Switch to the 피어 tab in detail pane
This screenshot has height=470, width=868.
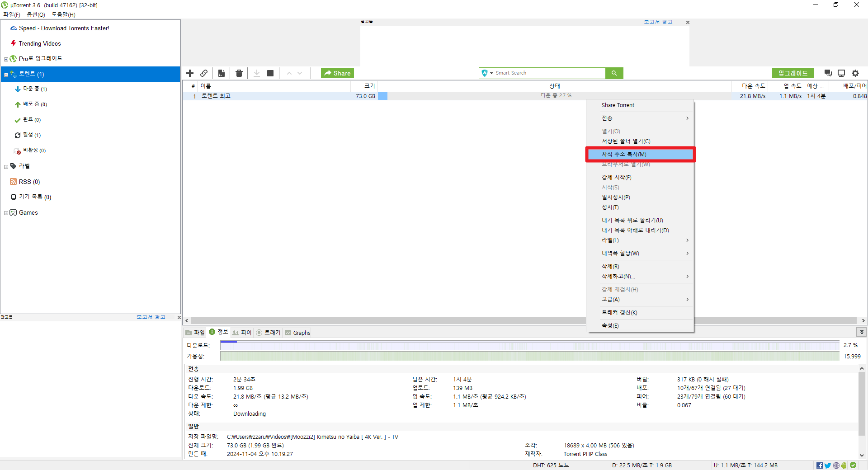pos(242,333)
